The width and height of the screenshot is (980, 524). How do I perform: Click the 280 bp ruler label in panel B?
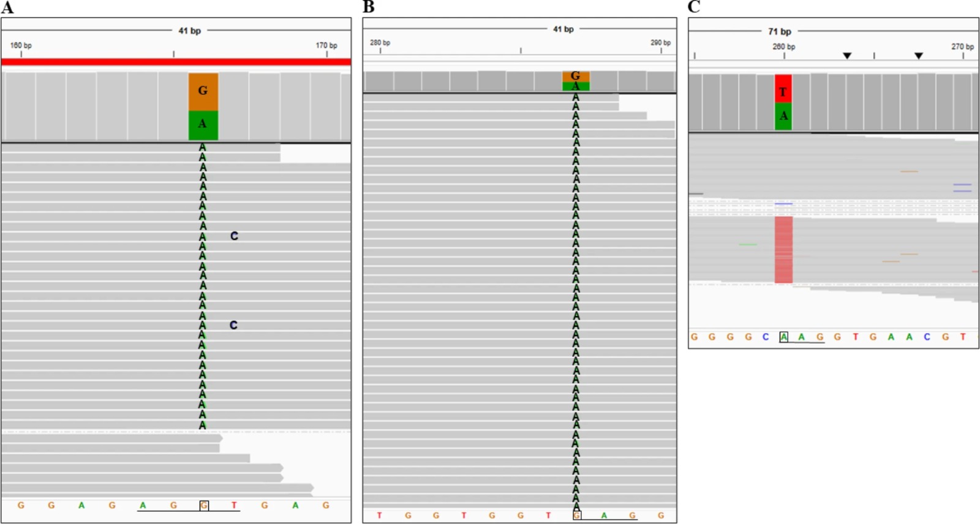click(380, 43)
